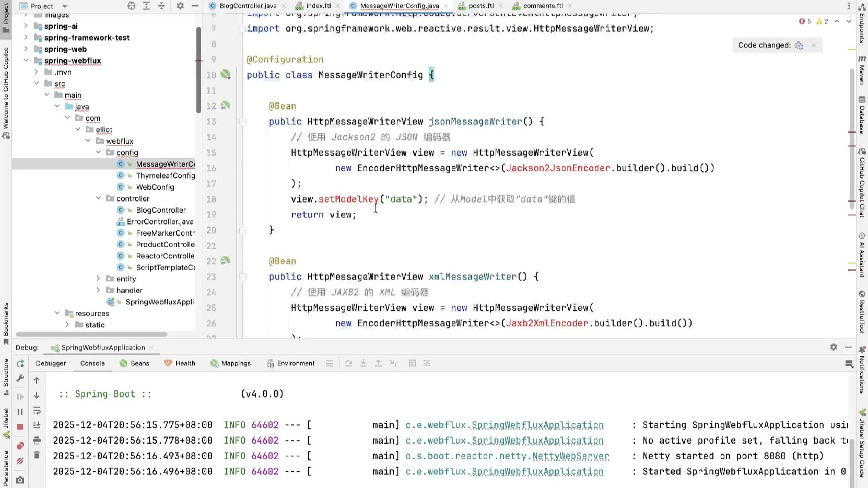Pause the running program
This screenshot has height=488, width=868.
pyautogui.click(x=20, y=412)
